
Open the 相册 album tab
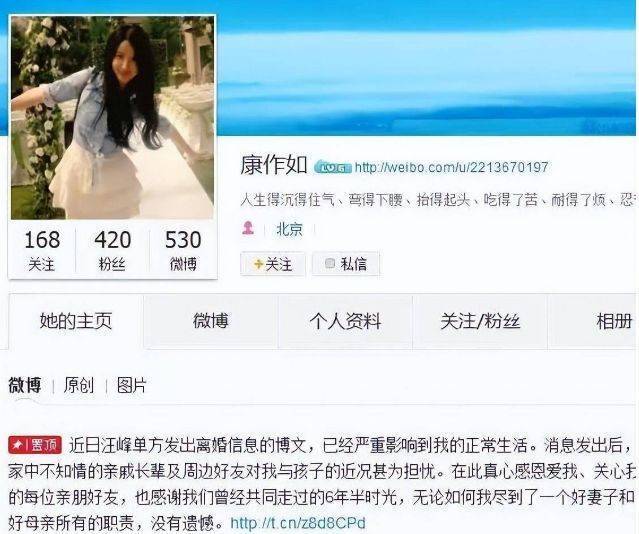pos(614,321)
